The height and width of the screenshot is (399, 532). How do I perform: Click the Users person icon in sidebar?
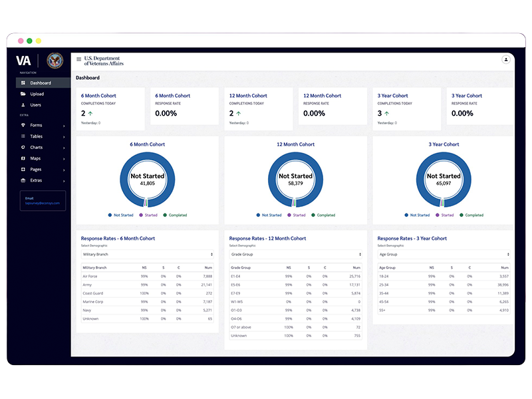[23, 105]
